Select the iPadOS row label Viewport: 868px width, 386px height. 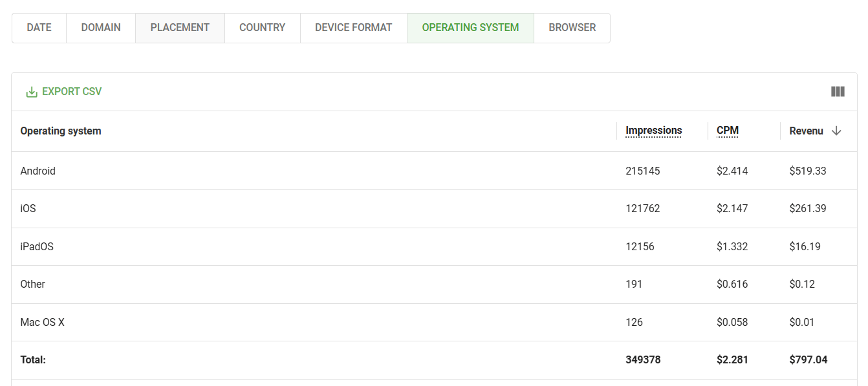[x=37, y=247]
